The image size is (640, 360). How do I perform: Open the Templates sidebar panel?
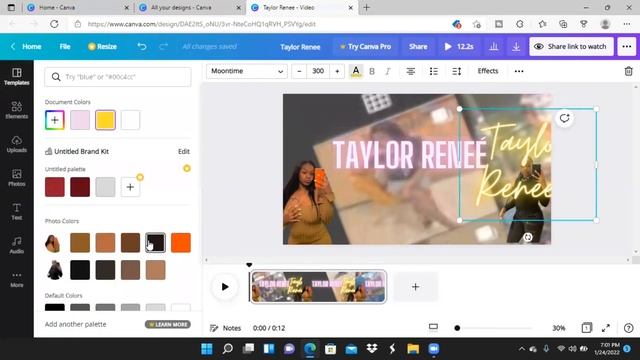pyautogui.click(x=17, y=76)
